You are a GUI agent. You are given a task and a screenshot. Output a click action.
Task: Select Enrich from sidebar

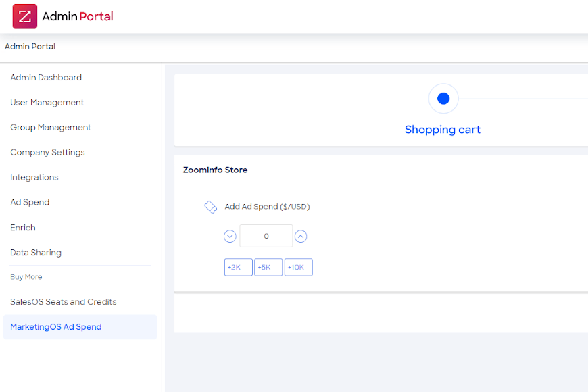click(23, 228)
